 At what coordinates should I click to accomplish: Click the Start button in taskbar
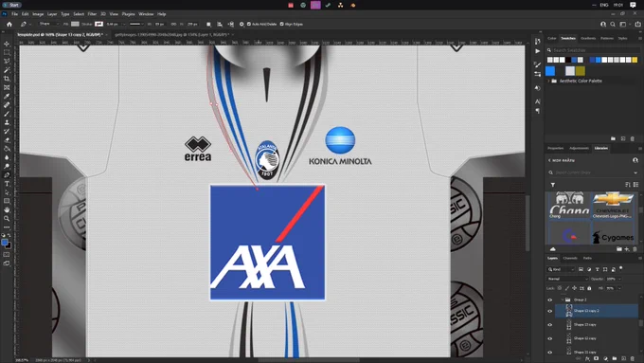(11, 5)
